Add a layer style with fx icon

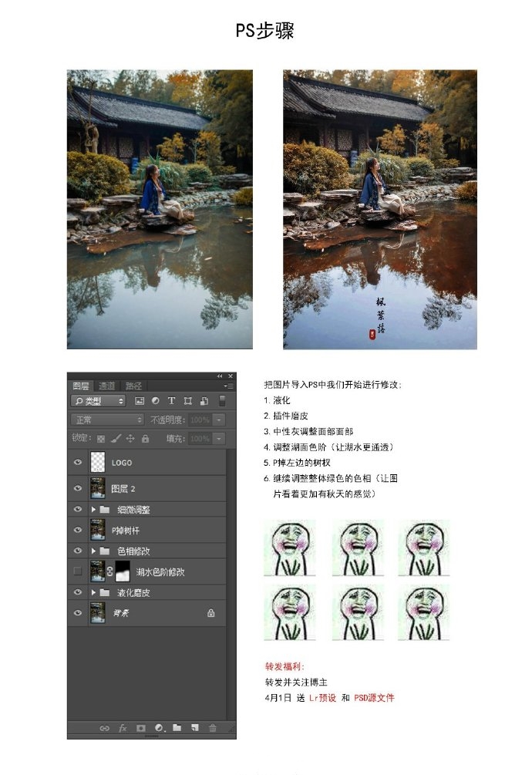point(123,728)
